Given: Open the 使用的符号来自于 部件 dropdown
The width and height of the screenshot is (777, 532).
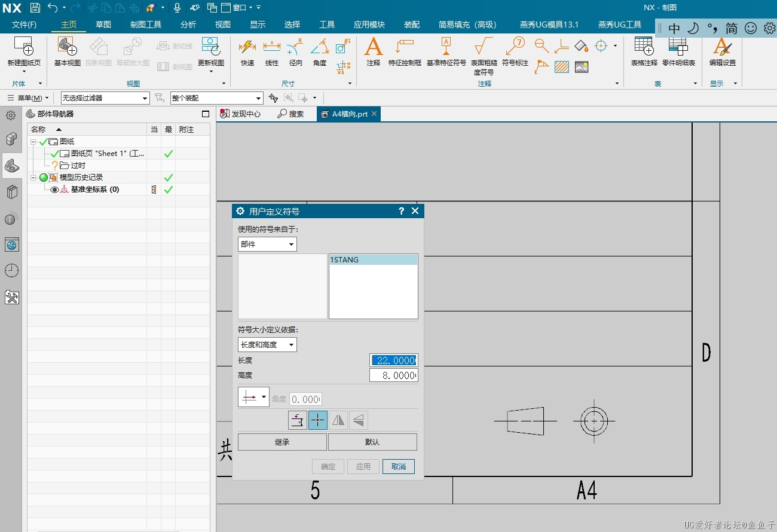Looking at the screenshot, I should coord(267,244).
